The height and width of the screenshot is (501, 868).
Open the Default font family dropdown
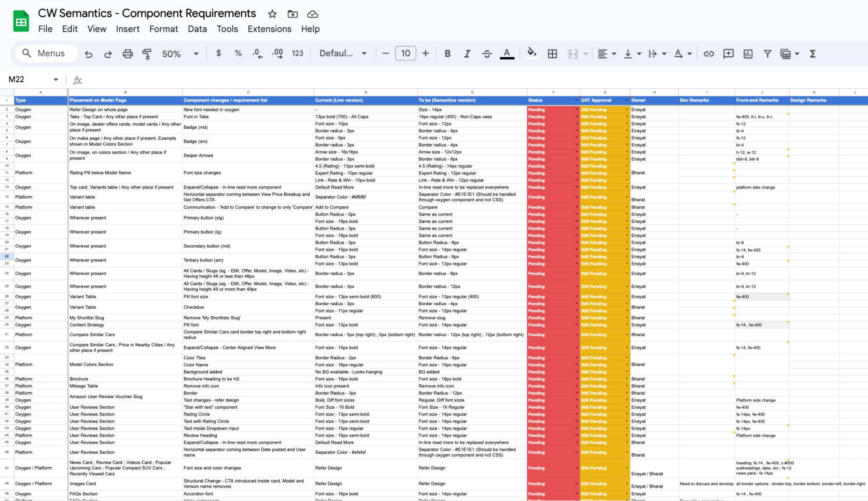pyautogui.click(x=343, y=53)
